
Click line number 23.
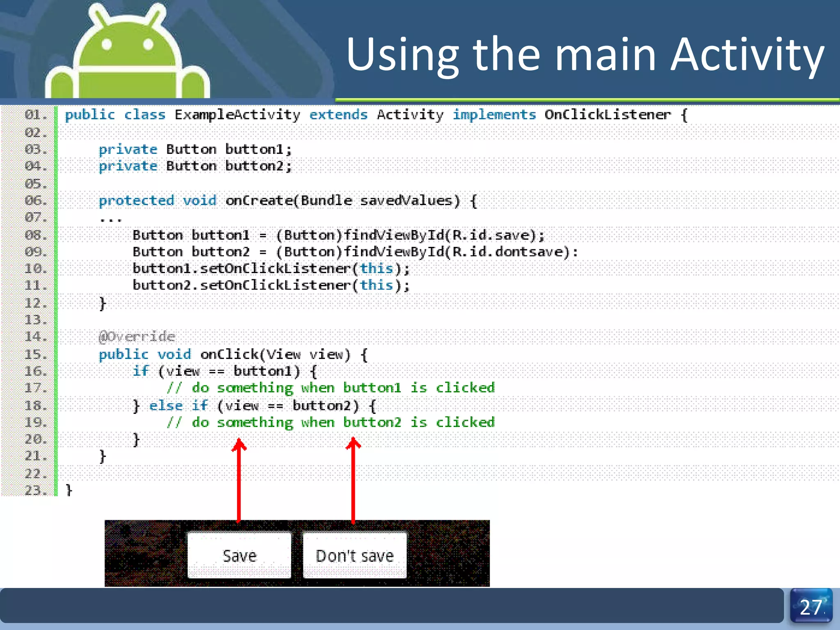pos(36,490)
